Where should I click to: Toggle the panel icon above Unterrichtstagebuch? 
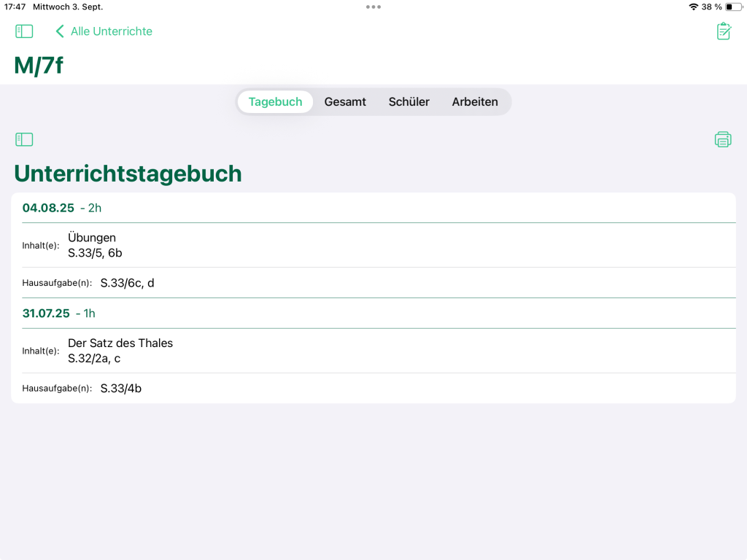click(24, 139)
